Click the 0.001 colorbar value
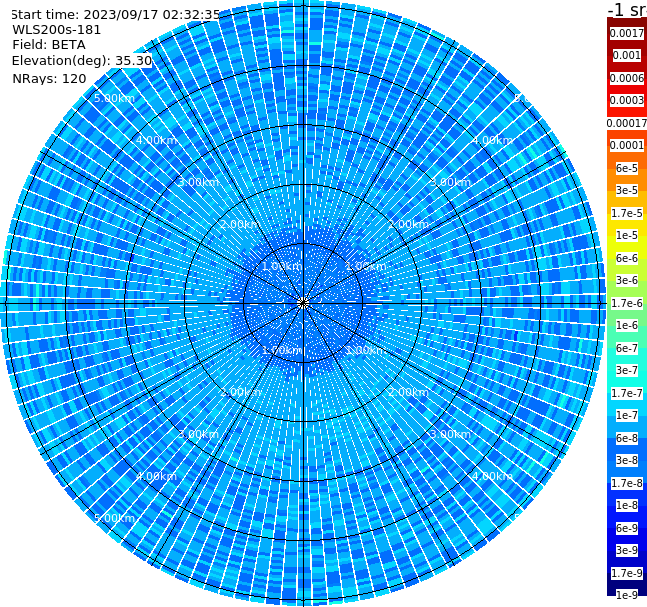This screenshot has width=647, height=607. [x=627, y=55]
